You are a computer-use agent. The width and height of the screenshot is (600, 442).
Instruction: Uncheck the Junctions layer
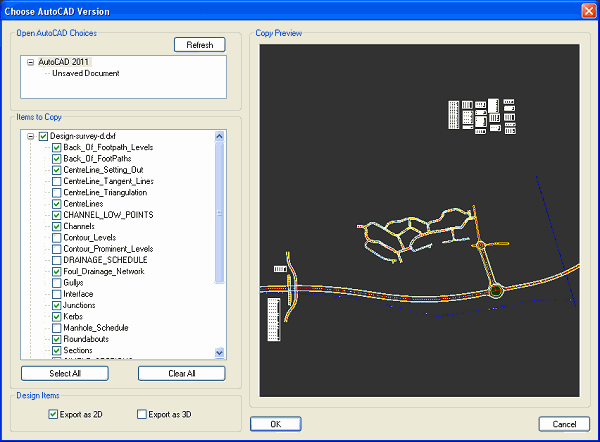[x=57, y=305]
